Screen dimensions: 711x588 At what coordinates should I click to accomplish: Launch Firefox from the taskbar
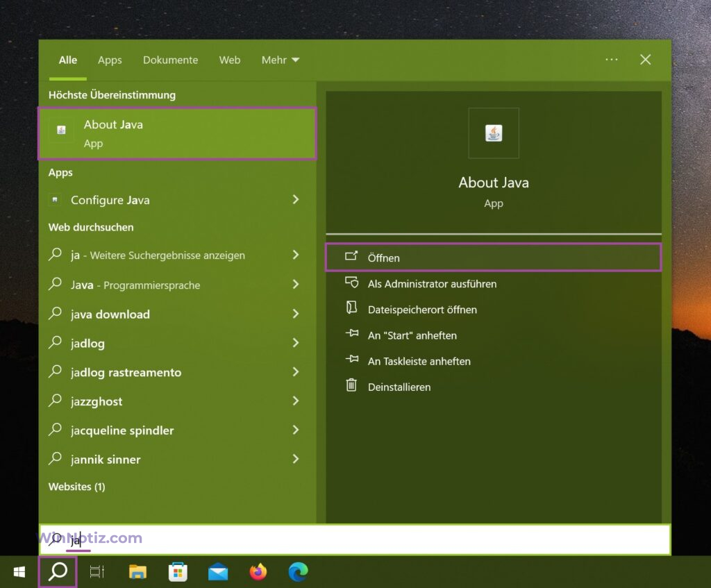point(258,572)
